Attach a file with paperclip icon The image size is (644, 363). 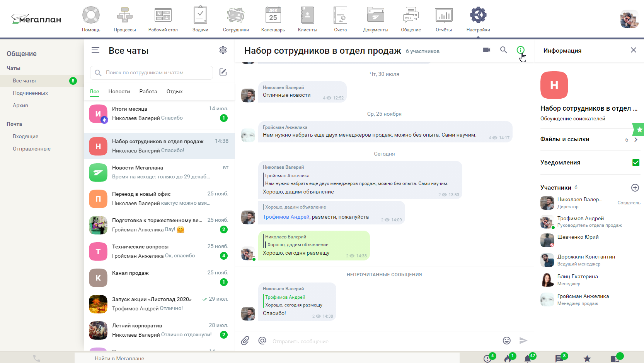point(245,341)
